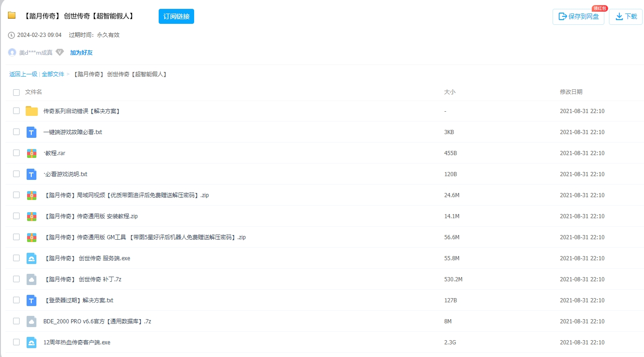This screenshot has height=357, width=644.
Task: Select checkbox for ·必看游戏说明.txt
Action: [x=16, y=174]
